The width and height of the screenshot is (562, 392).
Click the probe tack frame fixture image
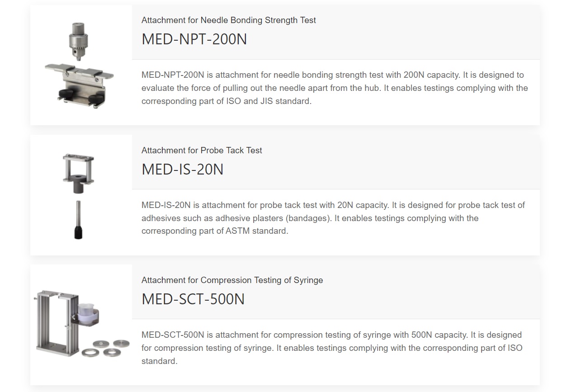coord(78,174)
